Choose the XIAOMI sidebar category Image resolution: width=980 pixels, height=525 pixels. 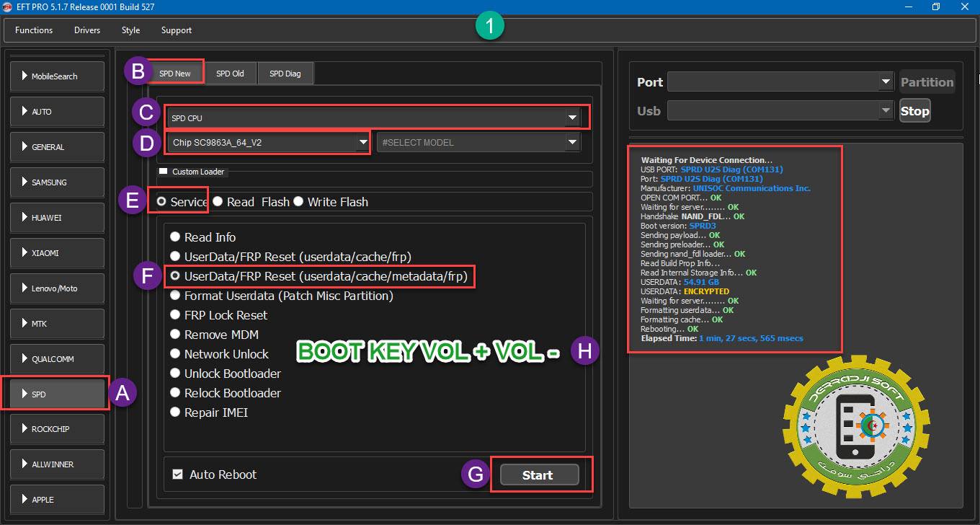(x=57, y=253)
